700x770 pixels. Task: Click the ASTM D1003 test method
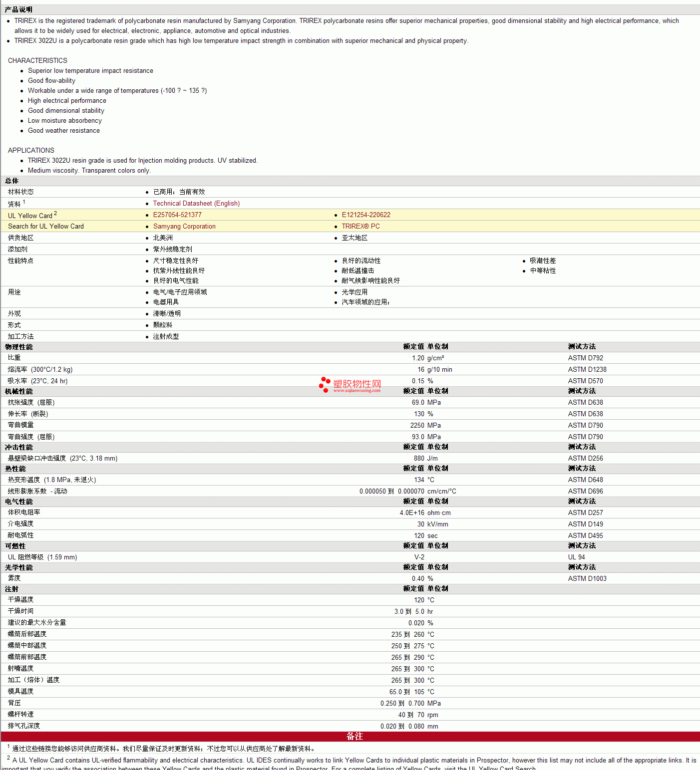coord(587,579)
